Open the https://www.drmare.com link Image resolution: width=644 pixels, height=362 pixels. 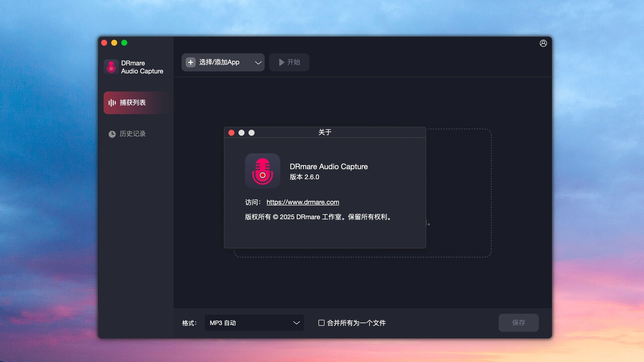[303, 202]
